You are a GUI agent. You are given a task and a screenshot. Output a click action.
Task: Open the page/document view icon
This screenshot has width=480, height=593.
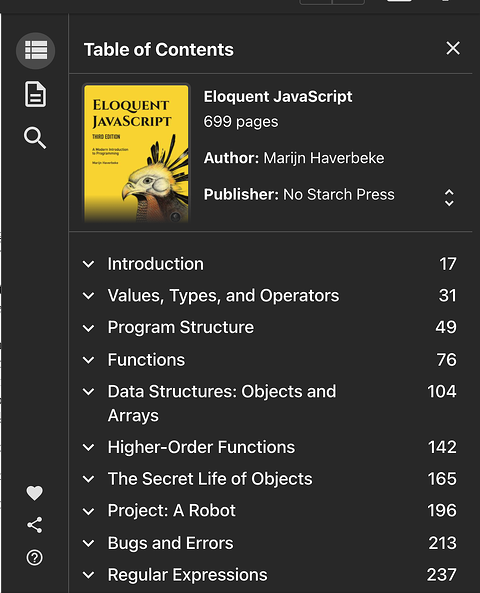click(36, 94)
